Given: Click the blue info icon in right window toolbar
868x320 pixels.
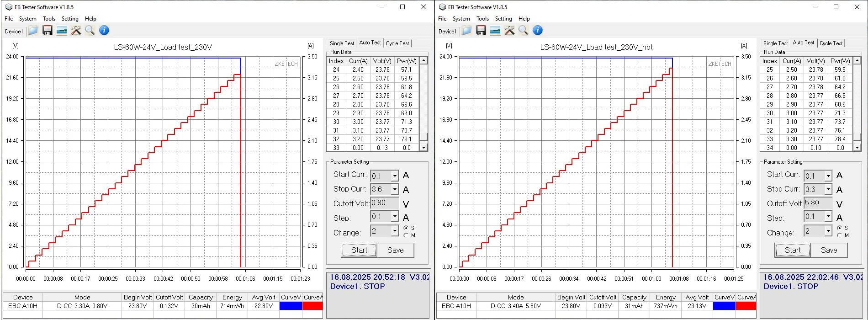Looking at the screenshot, I should pos(538,31).
